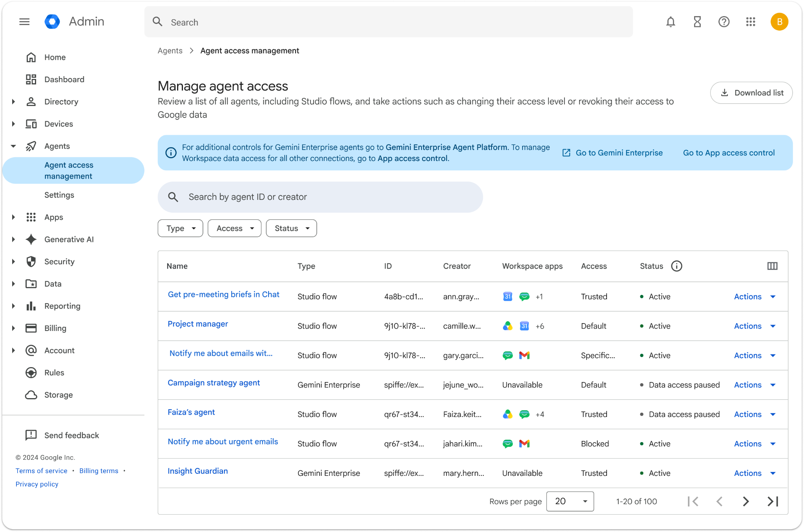Click the Terms of service link

(x=41, y=471)
